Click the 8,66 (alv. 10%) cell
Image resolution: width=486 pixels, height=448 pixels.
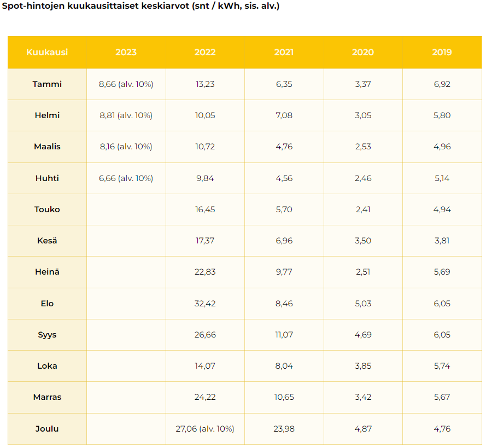click(x=126, y=84)
